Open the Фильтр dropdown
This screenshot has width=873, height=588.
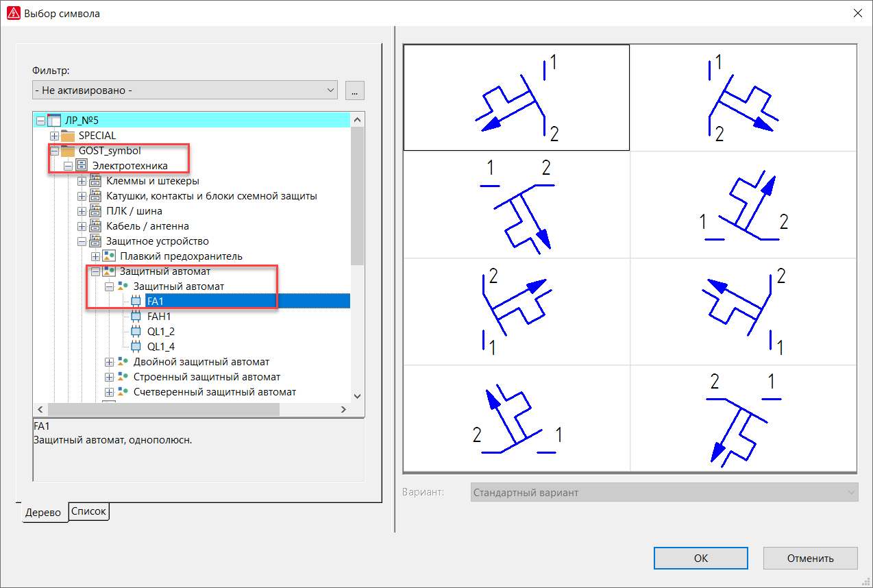(185, 90)
